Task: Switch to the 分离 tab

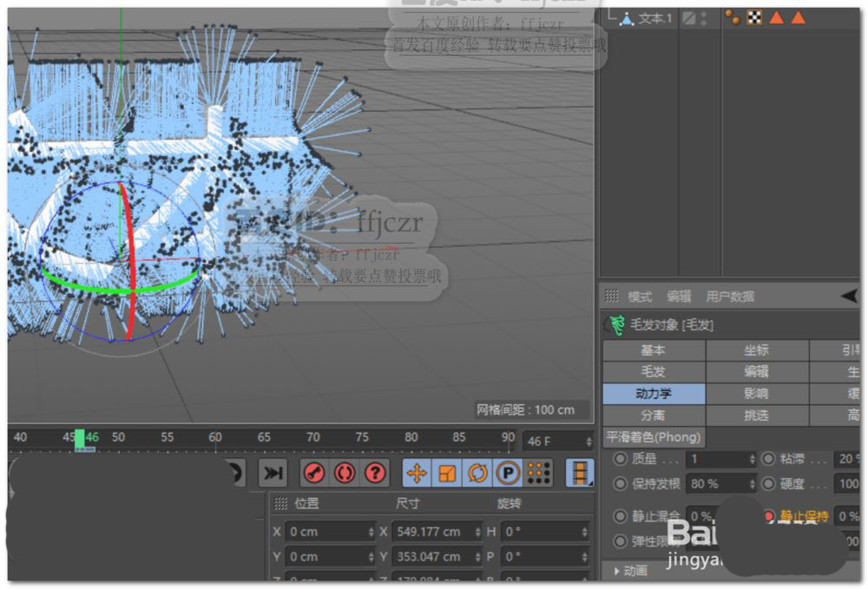Action: click(654, 416)
